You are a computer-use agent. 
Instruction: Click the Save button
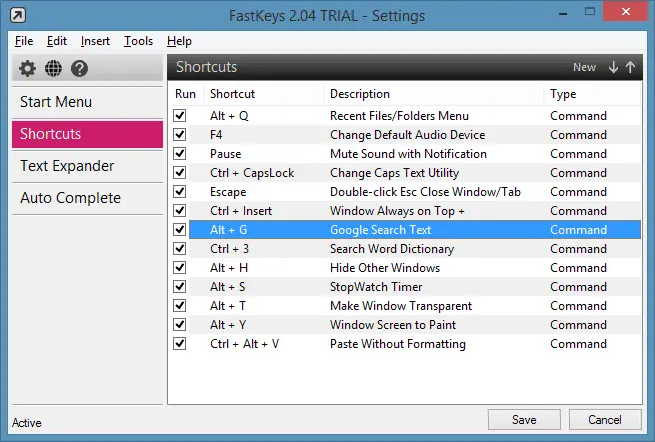tap(524, 419)
